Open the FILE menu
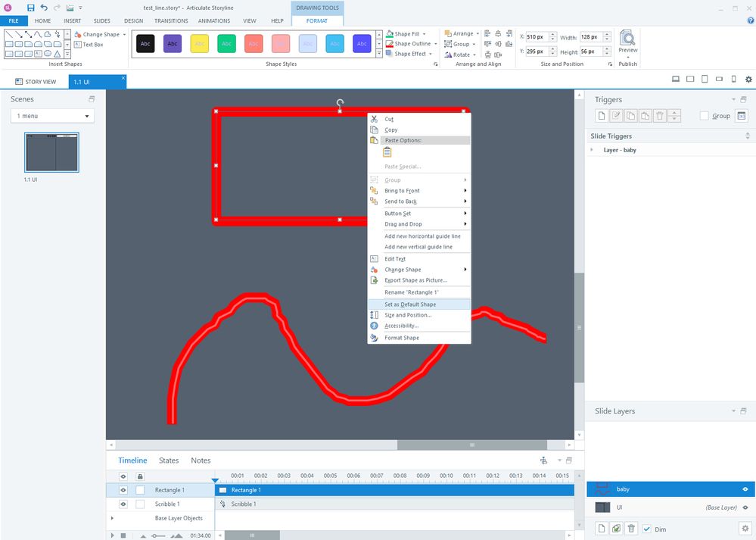 coord(14,20)
